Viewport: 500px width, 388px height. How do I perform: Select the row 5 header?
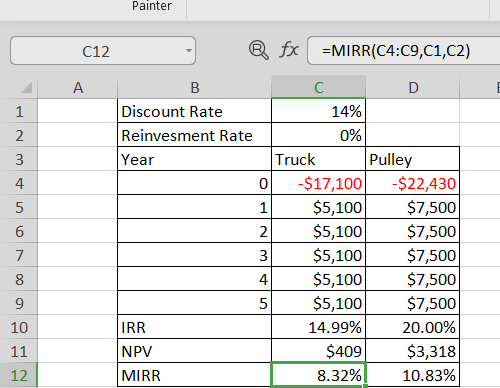(x=19, y=207)
